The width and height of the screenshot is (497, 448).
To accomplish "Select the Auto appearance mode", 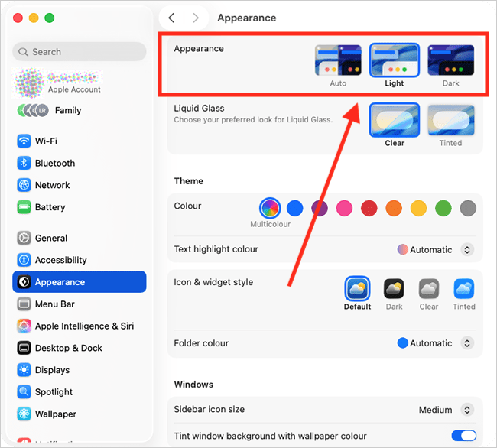I will point(338,61).
